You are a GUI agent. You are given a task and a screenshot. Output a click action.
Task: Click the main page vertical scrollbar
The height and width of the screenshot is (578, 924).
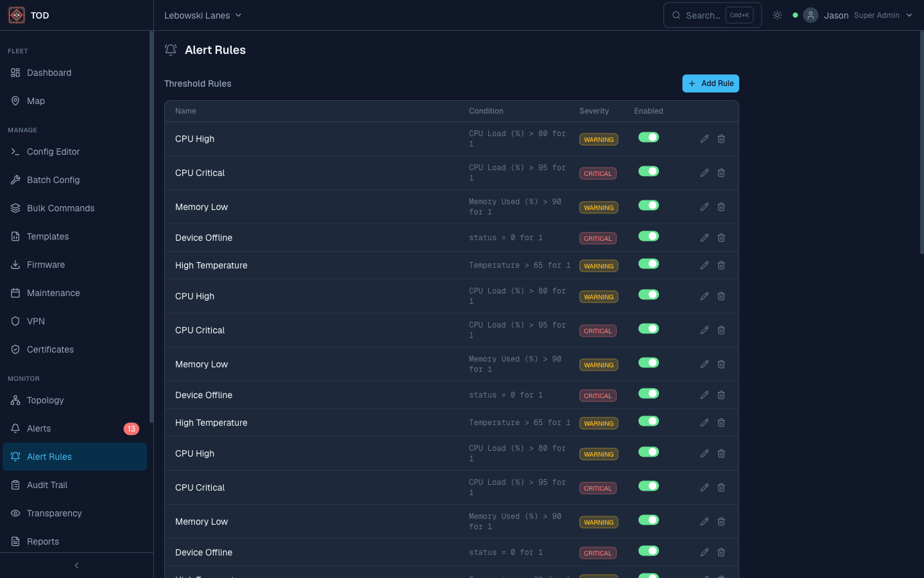(x=921, y=143)
